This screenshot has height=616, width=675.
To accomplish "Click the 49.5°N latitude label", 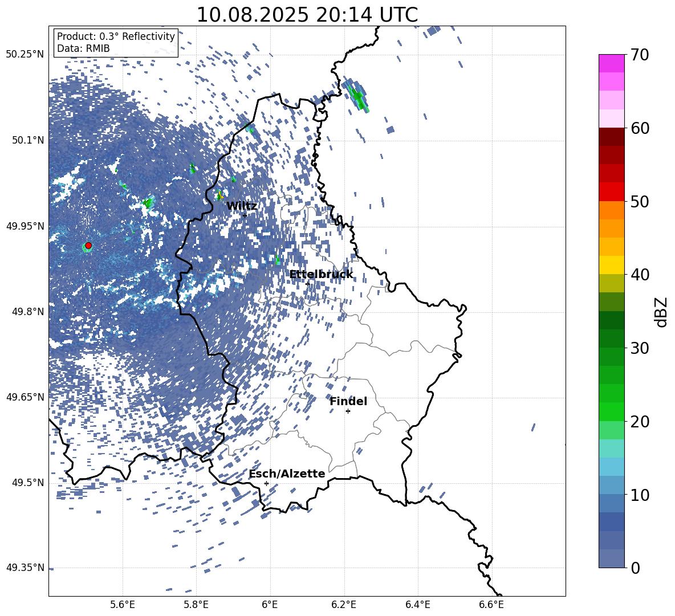I will click(x=27, y=482).
